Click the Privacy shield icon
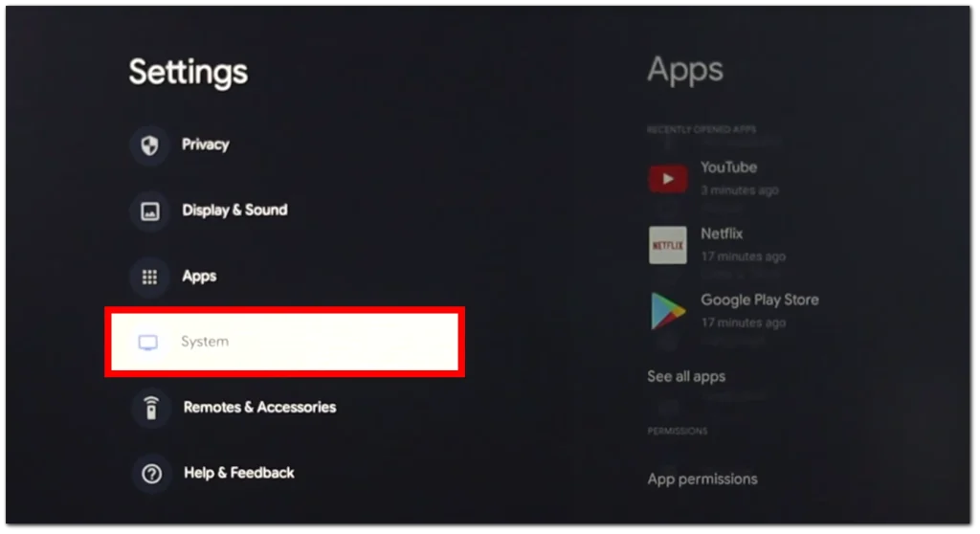The width and height of the screenshot is (980, 534). coord(149,145)
